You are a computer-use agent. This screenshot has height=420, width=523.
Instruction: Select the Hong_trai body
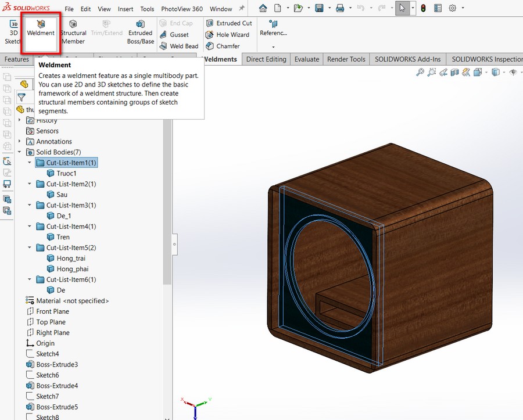tap(66, 259)
